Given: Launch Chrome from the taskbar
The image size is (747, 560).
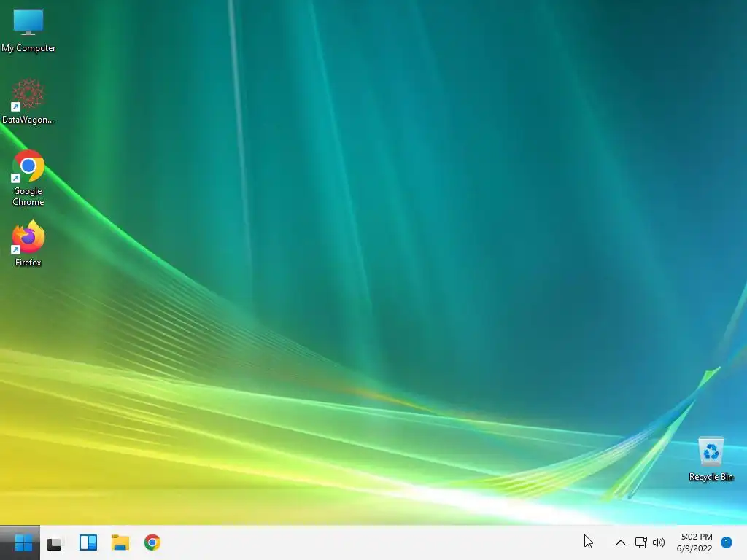Looking at the screenshot, I should pyautogui.click(x=152, y=542).
